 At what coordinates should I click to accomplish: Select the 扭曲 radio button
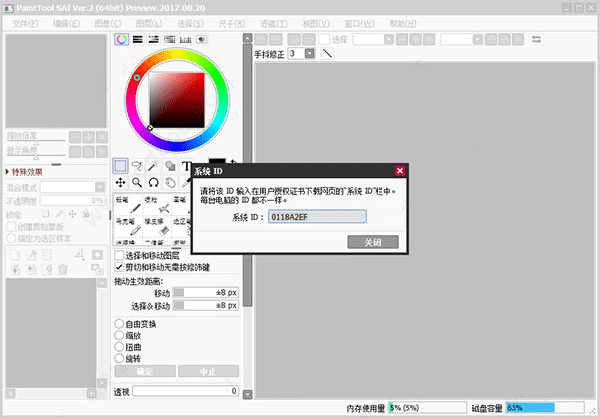coord(119,347)
